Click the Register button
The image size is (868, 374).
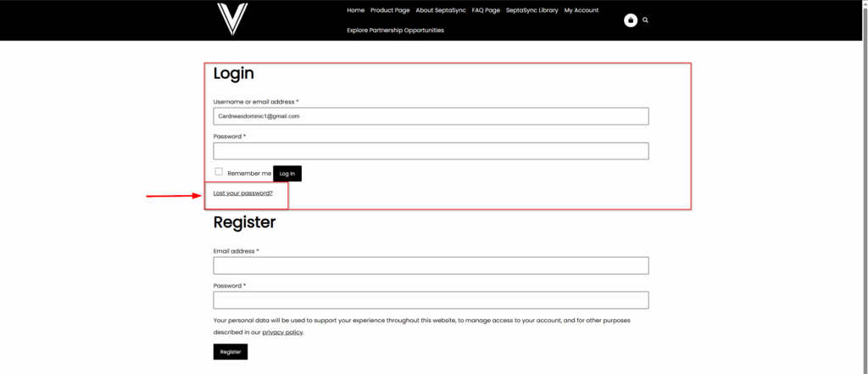click(x=231, y=352)
